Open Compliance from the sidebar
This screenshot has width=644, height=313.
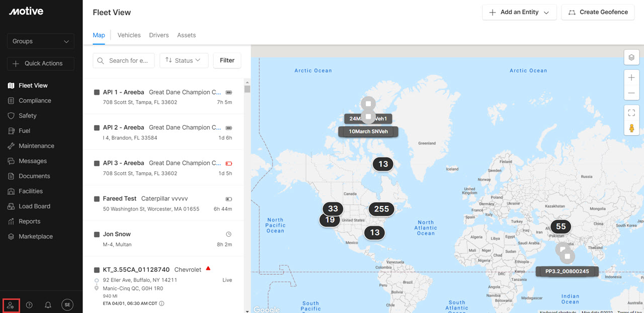tap(35, 100)
